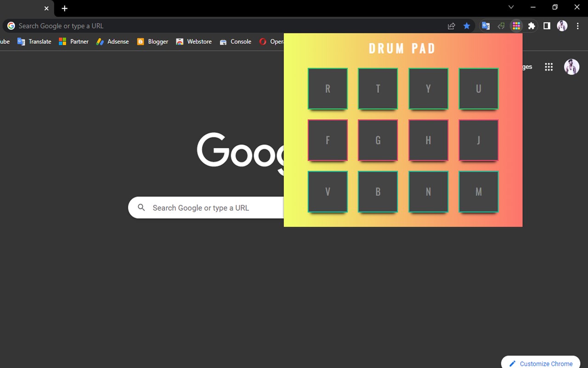This screenshot has width=588, height=368.
Task: Bookmark this tab with the star icon
Action: tap(467, 26)
